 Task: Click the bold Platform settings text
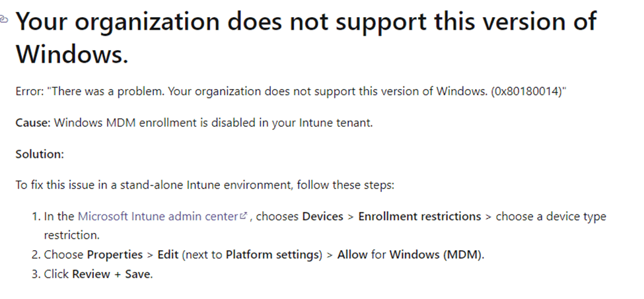click(269, 254)
